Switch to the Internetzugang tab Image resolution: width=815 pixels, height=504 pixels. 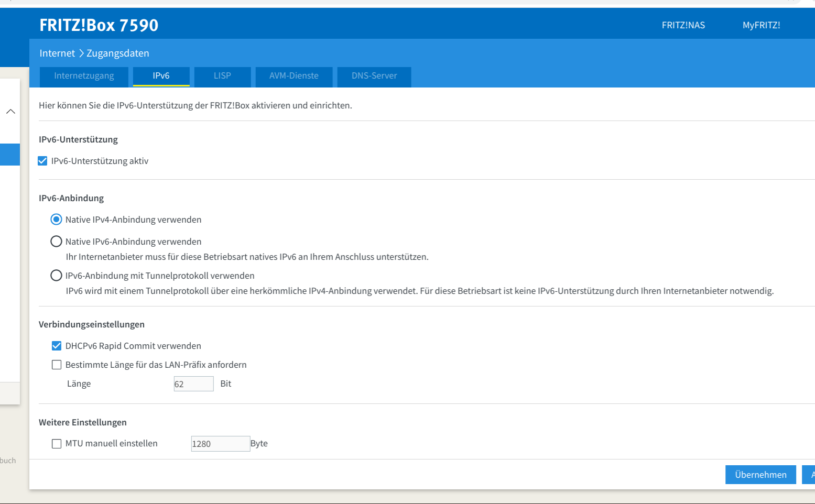84,76
